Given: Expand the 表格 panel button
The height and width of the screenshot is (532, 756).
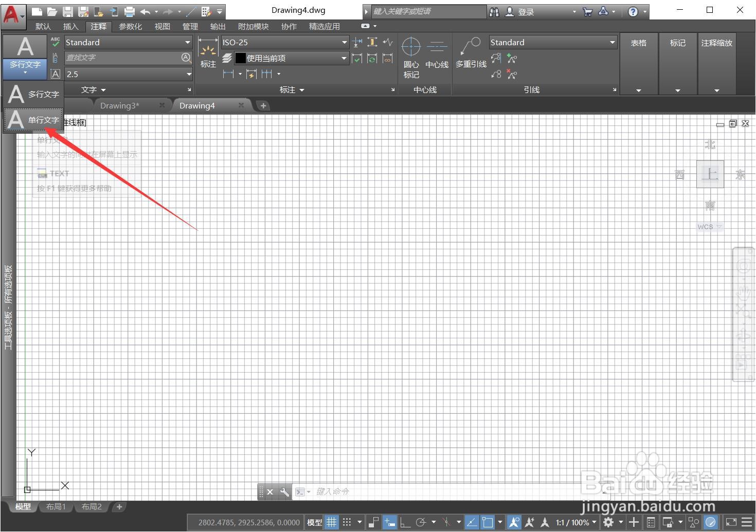Looking at the screenshot, I should 639,64.
